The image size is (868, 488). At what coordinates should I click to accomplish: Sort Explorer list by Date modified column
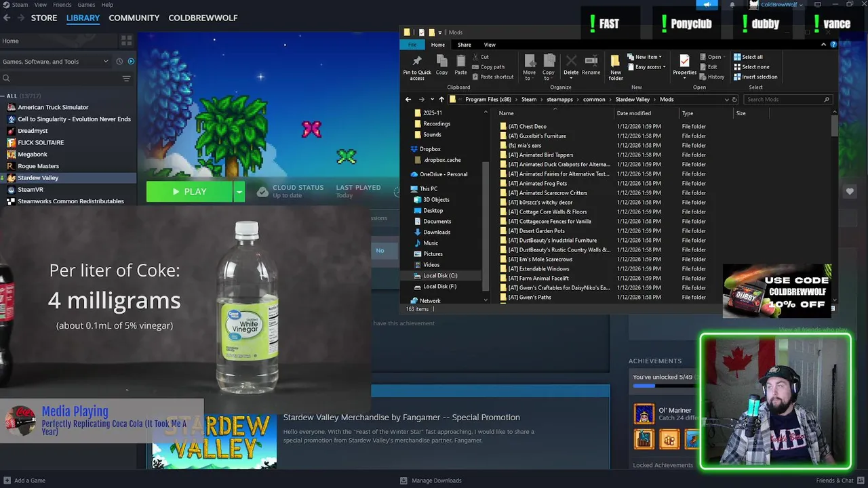(x=633, y=113)
